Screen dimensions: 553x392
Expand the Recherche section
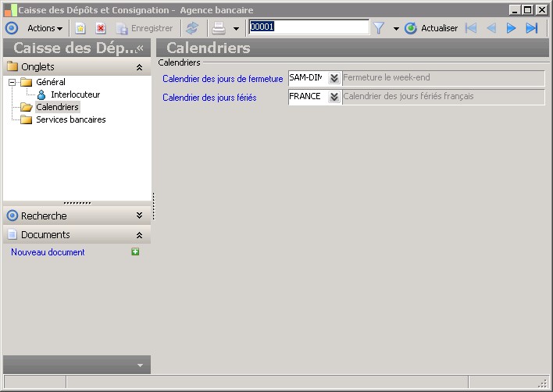[x=139, y=216]
